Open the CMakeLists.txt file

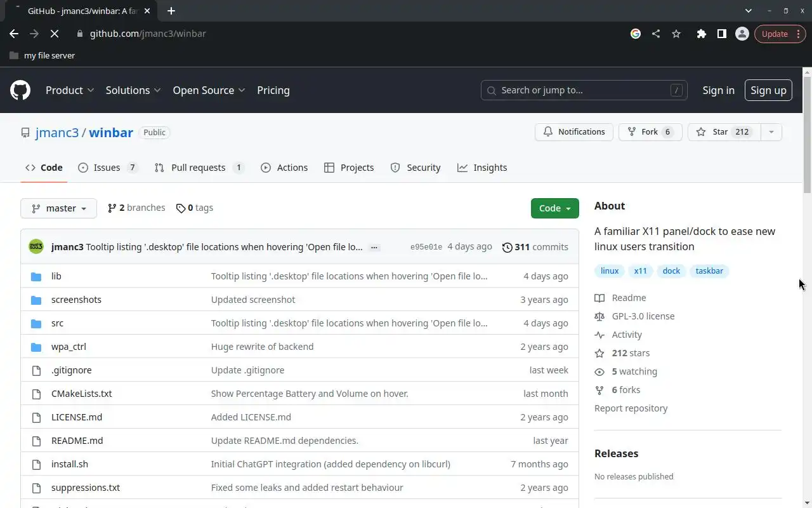click(82, 394)
